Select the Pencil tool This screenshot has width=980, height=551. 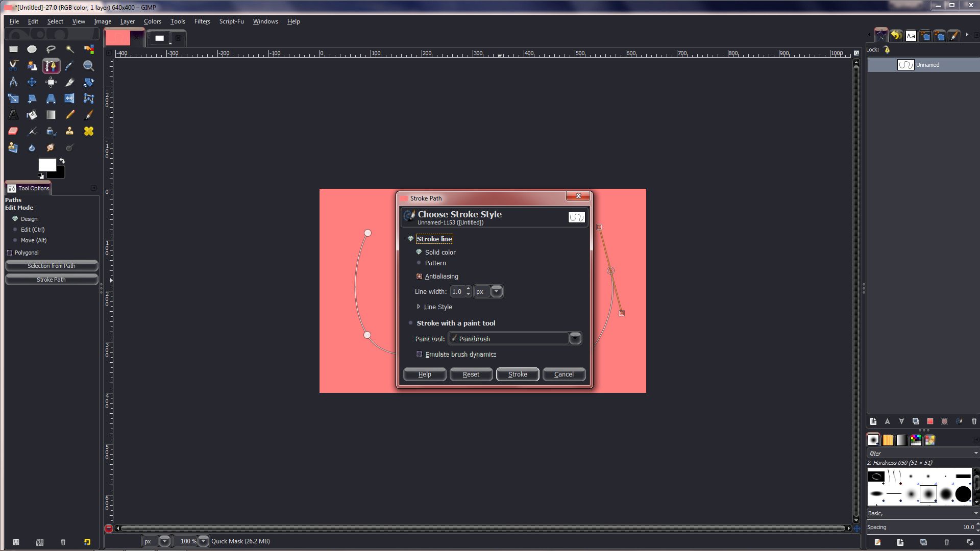[x=70, y=115]
